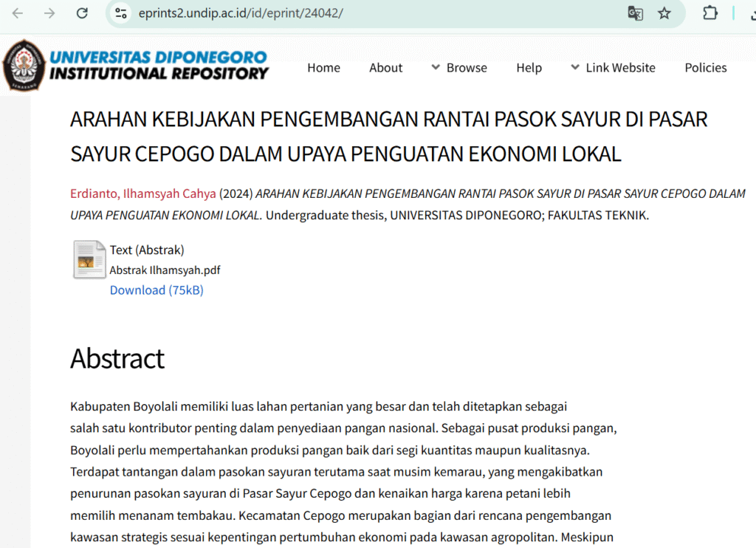Open the Policies menu item

point(705,68)
